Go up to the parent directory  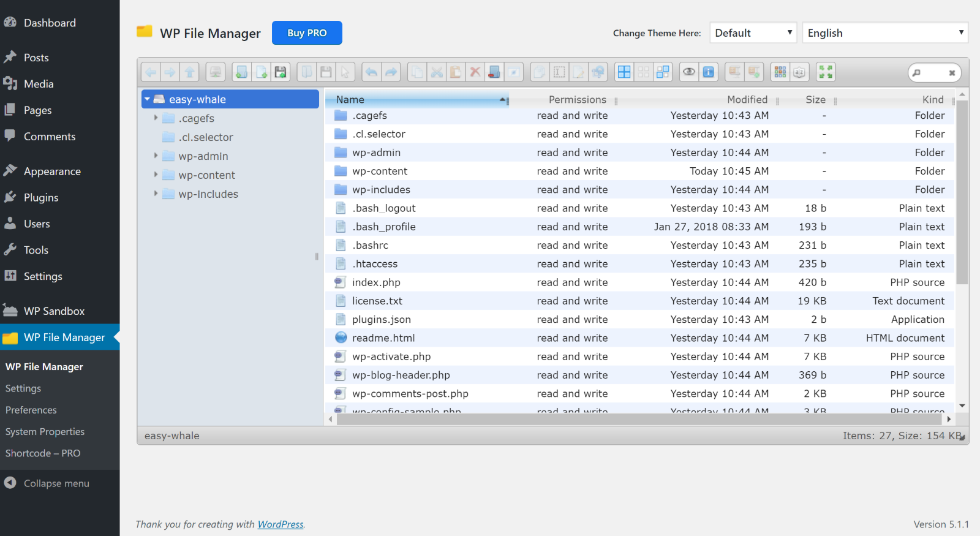(x=190, y=72)
